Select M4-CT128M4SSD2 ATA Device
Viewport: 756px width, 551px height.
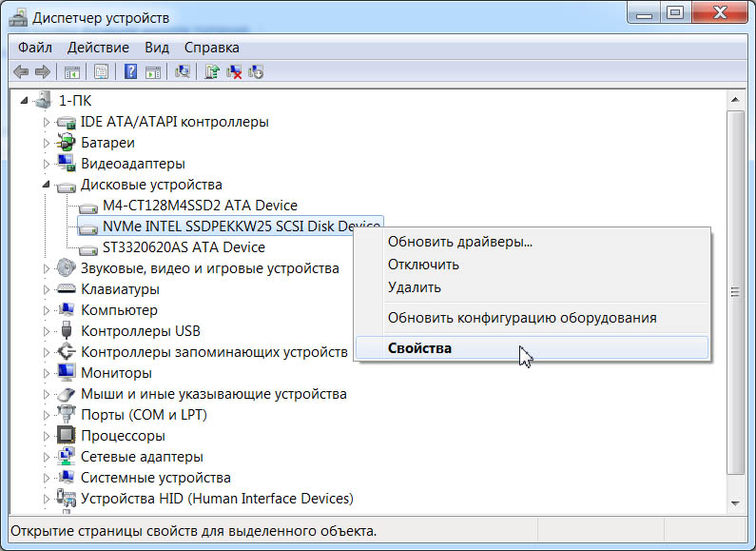point(200,206)
